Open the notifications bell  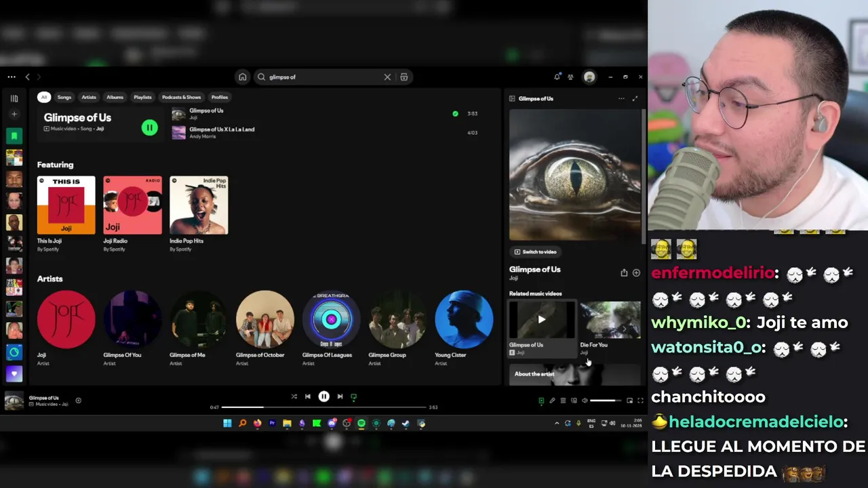(x=557, y=77)
